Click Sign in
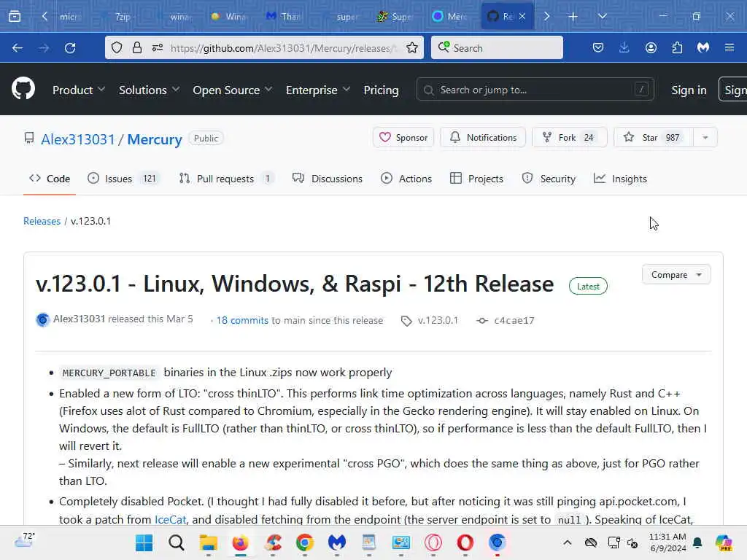 tap(689, 90)
